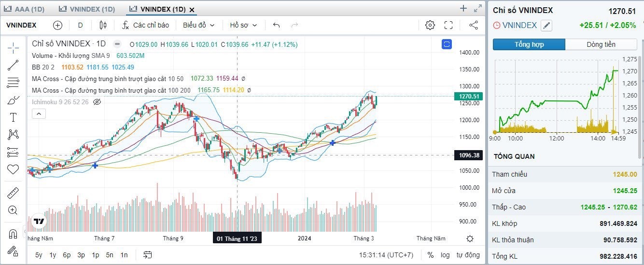Select the 1n time range

pyautogui.click(x=124, y=255)
